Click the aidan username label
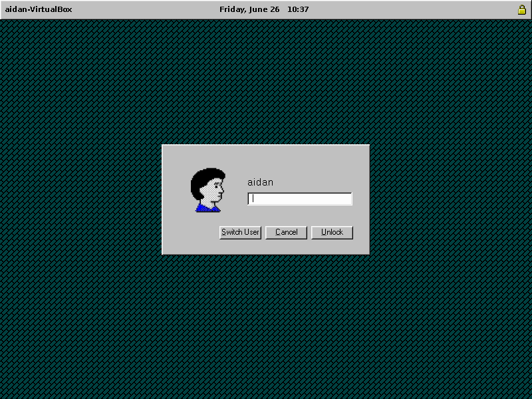The image size is (532, 399). (260, 182)
